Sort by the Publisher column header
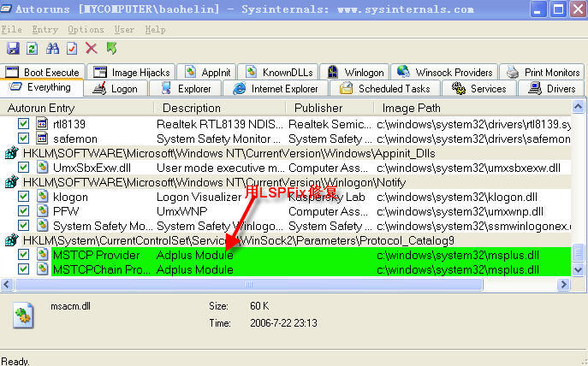The height and width of the screenshot is (366, 588). coord(330,108)
